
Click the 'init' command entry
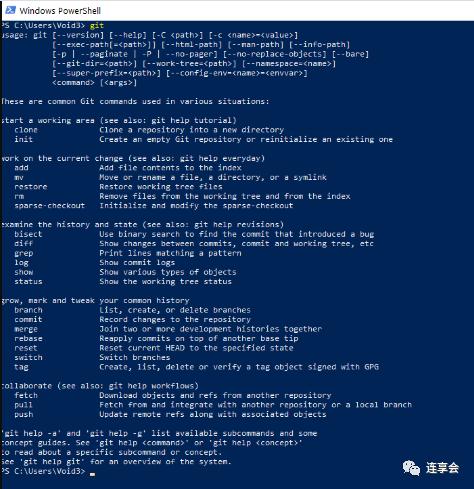(23, 139)
